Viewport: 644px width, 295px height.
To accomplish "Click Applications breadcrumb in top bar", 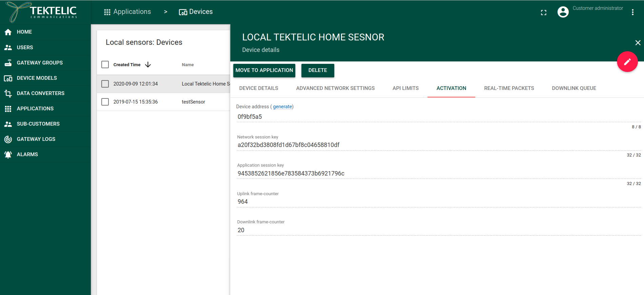I will [x=127, y=12].
